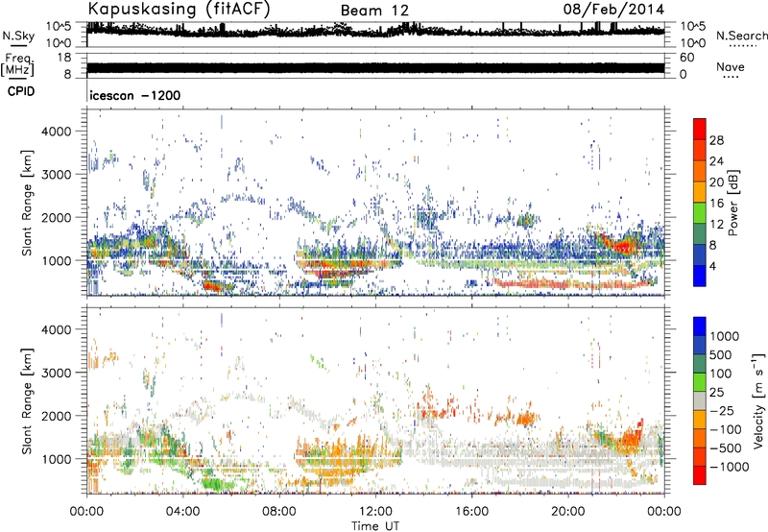Image resolution: width=768 pixels, height=532 pixels.
Task: Click the power panel 'Slant Range [km]' label
Action: [27, 203]
